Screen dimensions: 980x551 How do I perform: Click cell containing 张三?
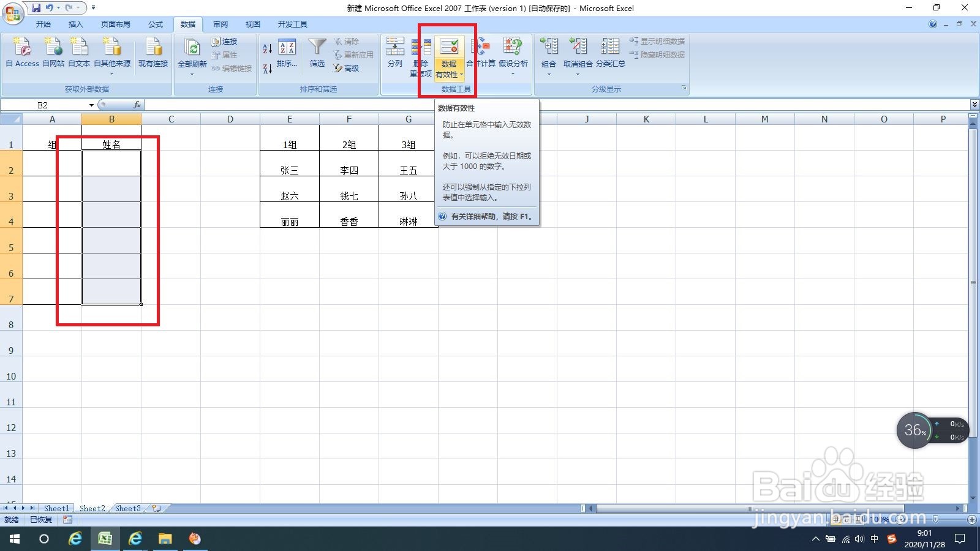290,163
